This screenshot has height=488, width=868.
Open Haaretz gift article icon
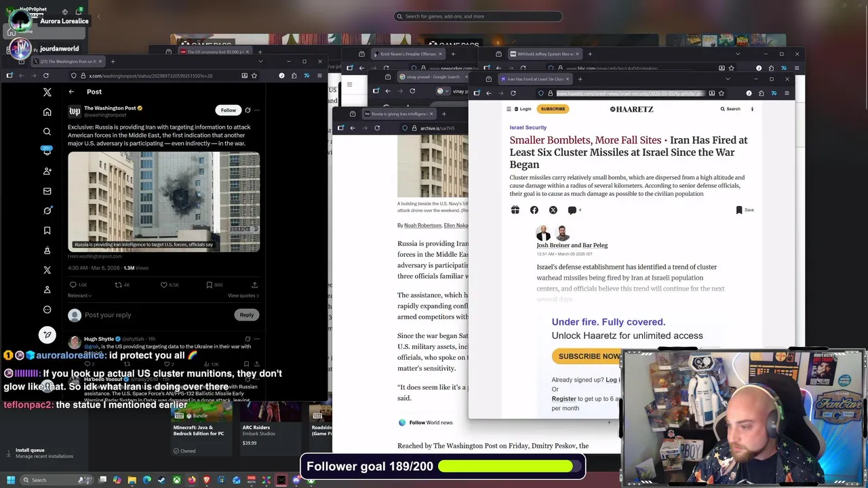(x=515, y=210)
